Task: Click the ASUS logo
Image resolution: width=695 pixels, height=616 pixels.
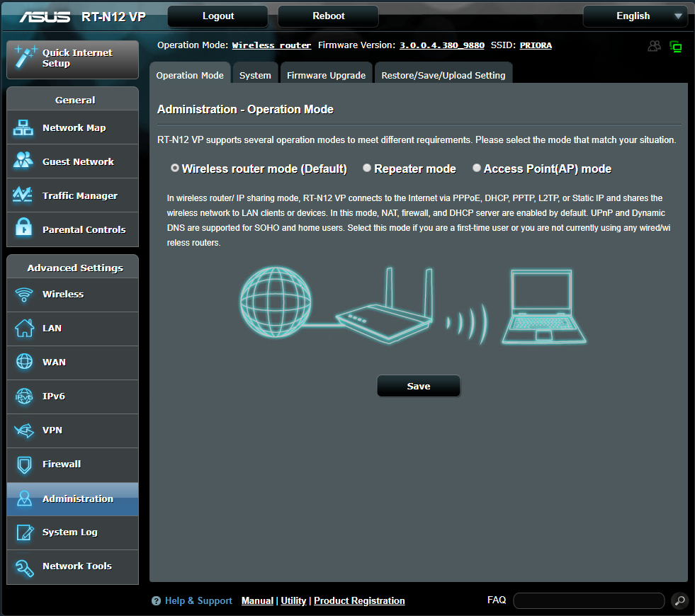Action: [x=45, y=17]
